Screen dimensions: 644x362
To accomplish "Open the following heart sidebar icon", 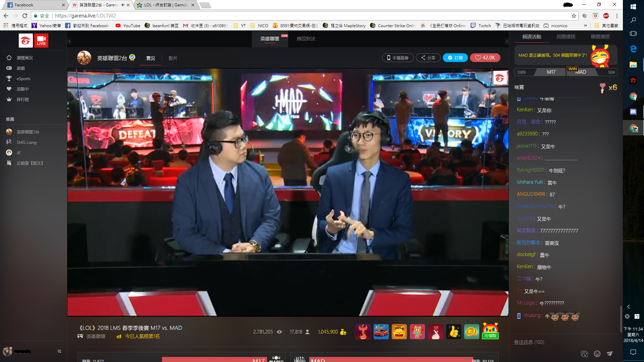I will click(9, 89).
